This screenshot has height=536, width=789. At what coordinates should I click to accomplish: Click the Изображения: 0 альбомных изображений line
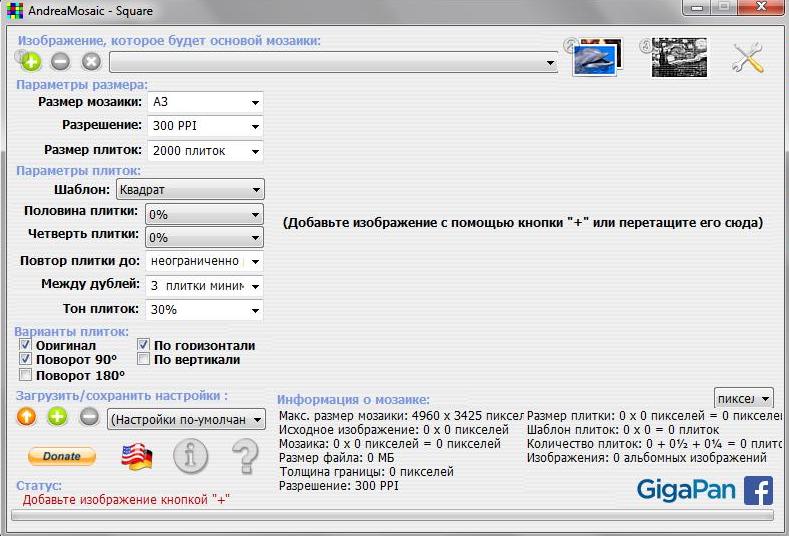point(647,458)
